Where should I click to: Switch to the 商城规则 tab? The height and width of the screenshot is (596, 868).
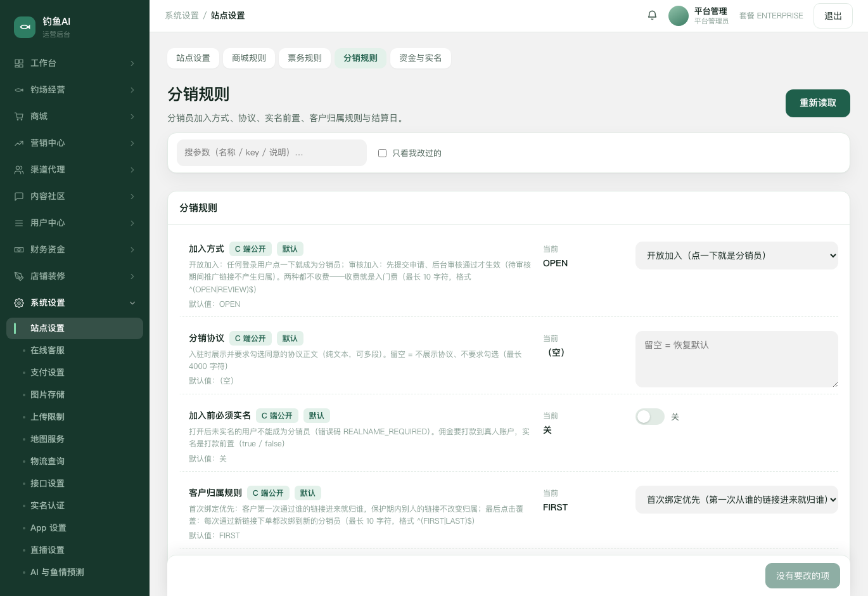[249, 58]
